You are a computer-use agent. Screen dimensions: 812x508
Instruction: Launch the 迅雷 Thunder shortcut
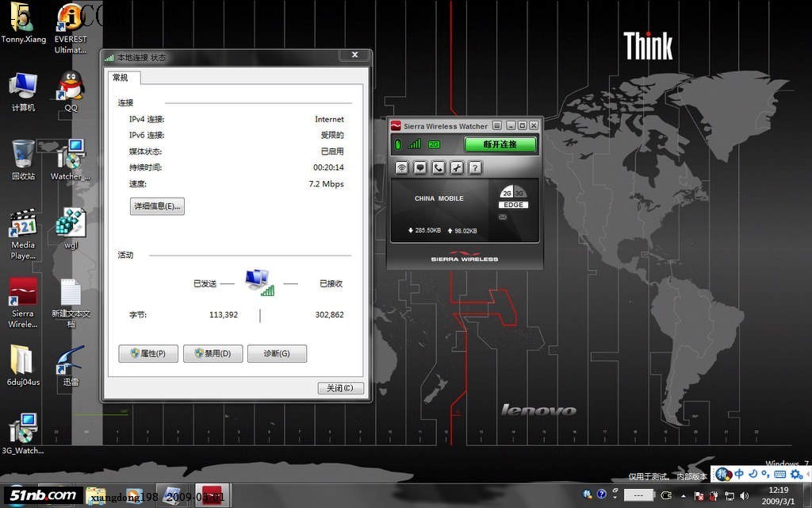[x=71, y=365]
